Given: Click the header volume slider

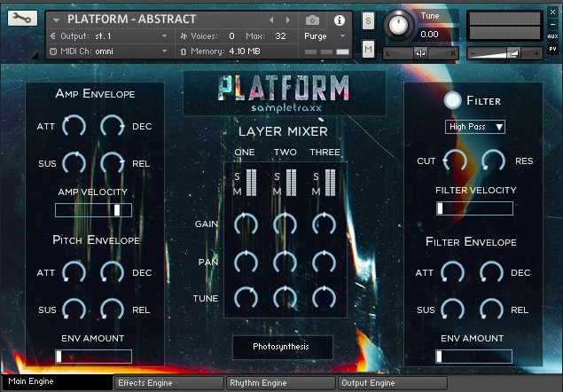Looking at the screenshot, I should coord(504,54).
